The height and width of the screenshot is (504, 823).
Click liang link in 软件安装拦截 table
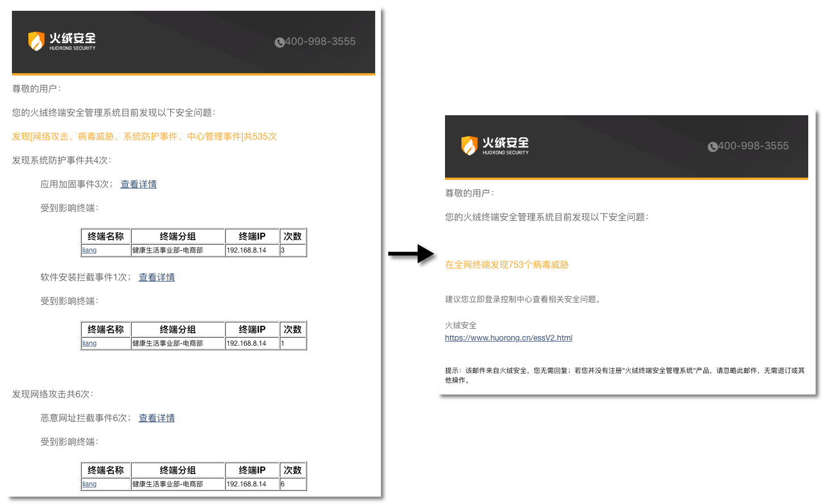point(89,343)
